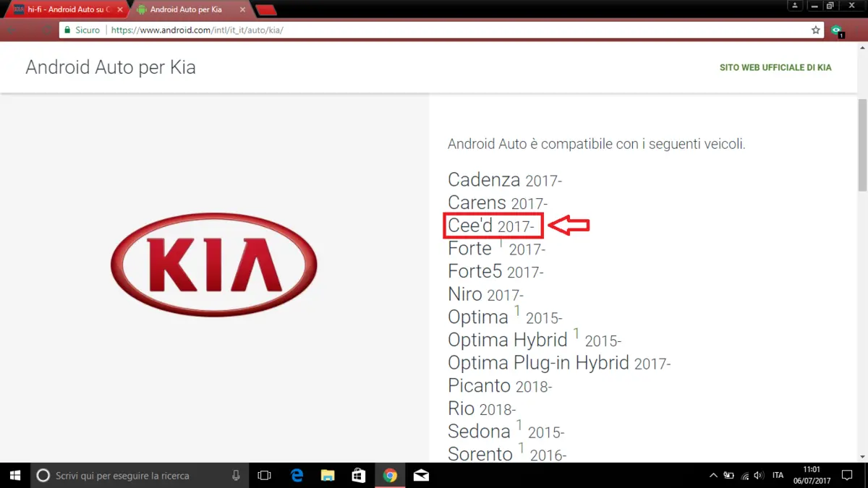Click the Sicuro padlock site info
The height and width of the screenshot is (488, 868).
click(82, 30)
